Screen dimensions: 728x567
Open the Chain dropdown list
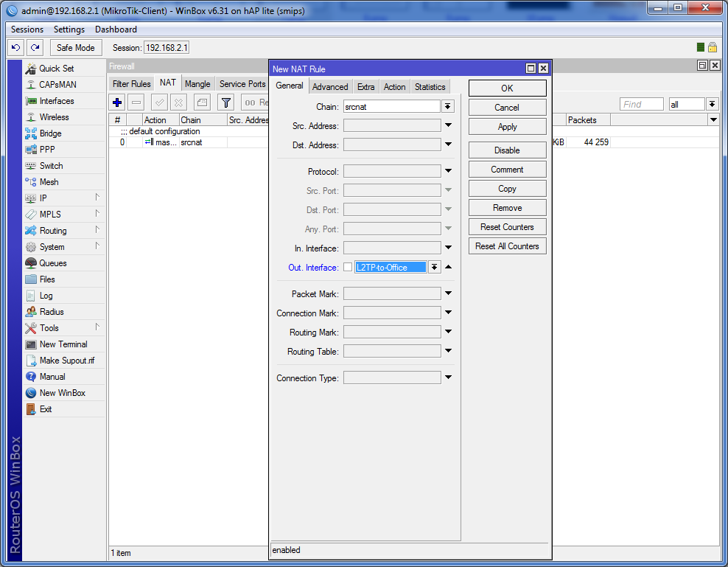tap(448, 107)
